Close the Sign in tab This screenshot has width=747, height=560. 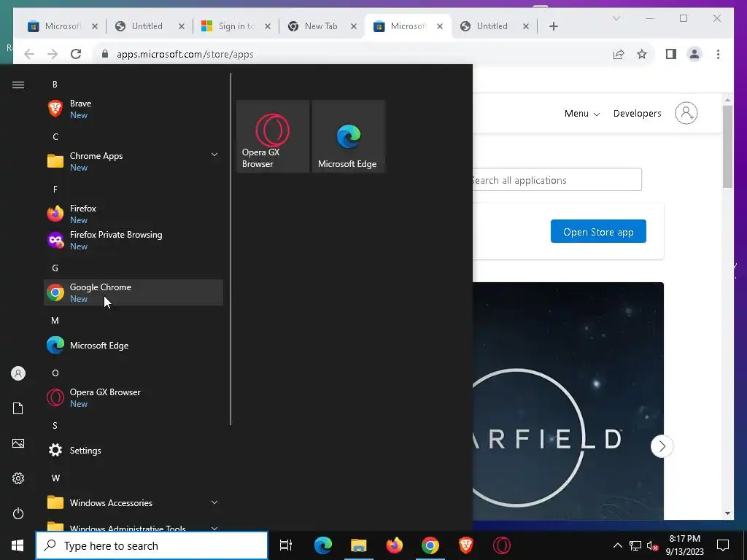tap(268, 26)
